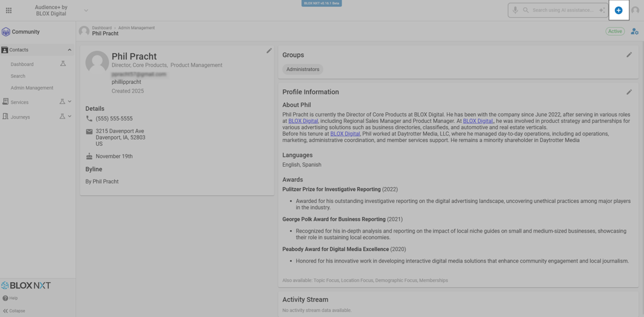Follow the BLOX Digital link after 'Product Manager. At'

coord(479,121)
